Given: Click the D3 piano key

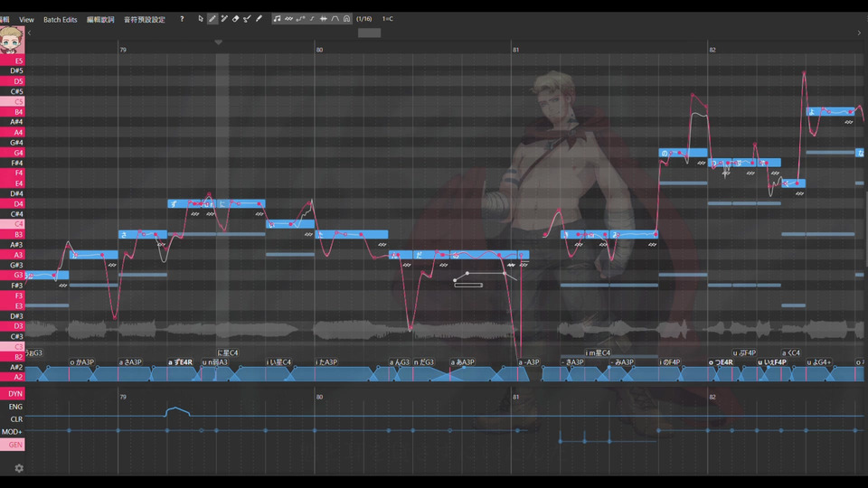Looking at the screenshot, I should tap(12, 326).
